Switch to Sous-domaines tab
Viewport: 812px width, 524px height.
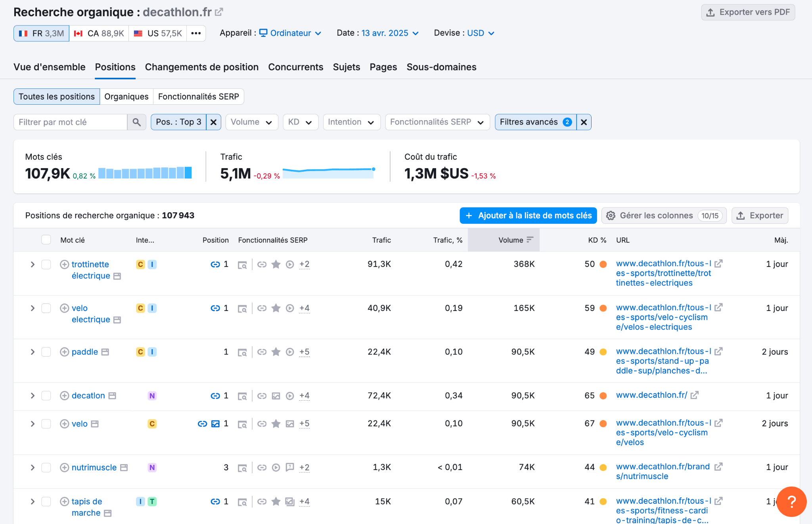[x=442, y=67]
